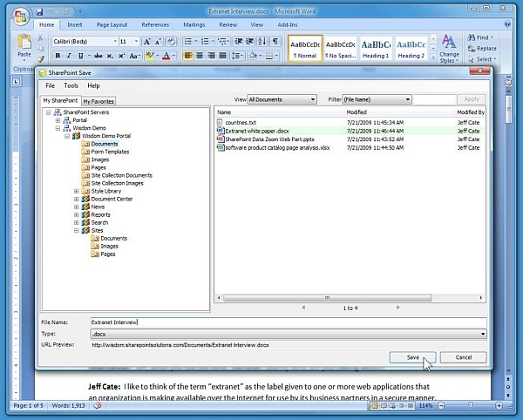Collapse the Wisdom Demo tree node
This screenshot has width=523, height=420.
click(x=58, y=128)
